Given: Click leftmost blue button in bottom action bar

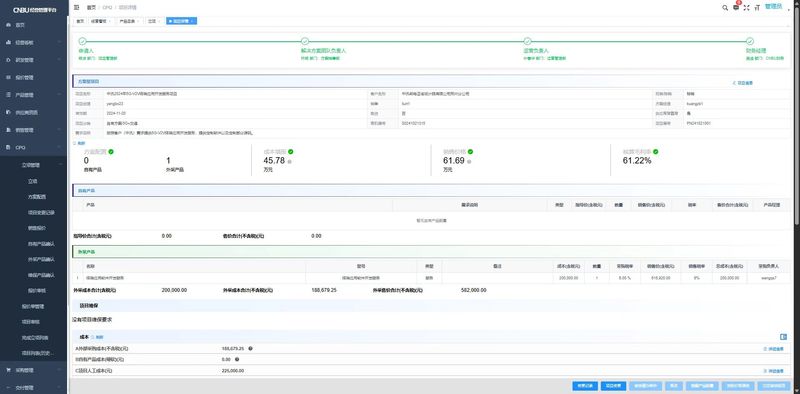Looking at the screenshot, I should pos(585,386).
